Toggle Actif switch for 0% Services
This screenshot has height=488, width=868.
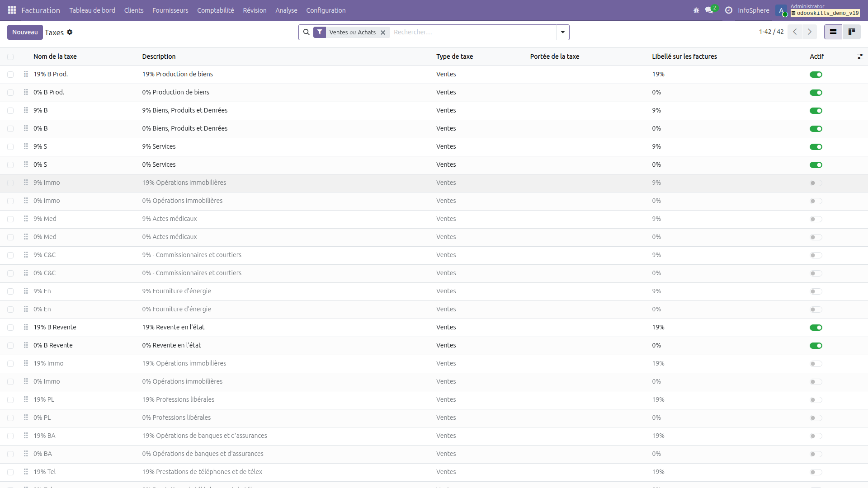click(816, 165)
